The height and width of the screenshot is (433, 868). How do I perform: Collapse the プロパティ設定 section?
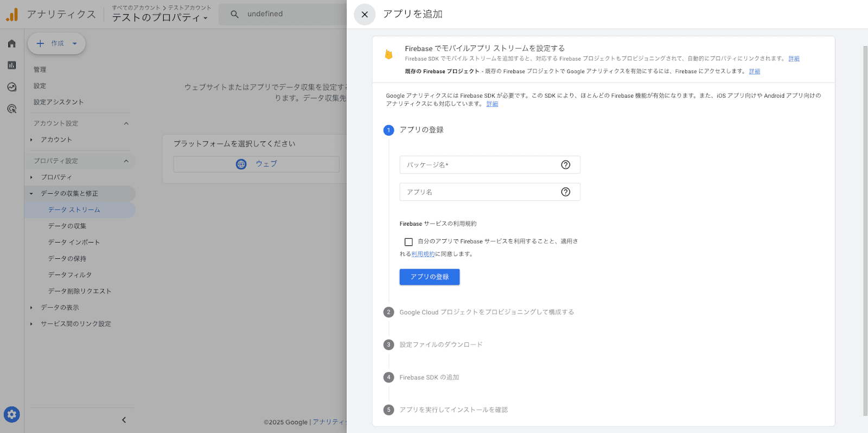click(126, 161)
